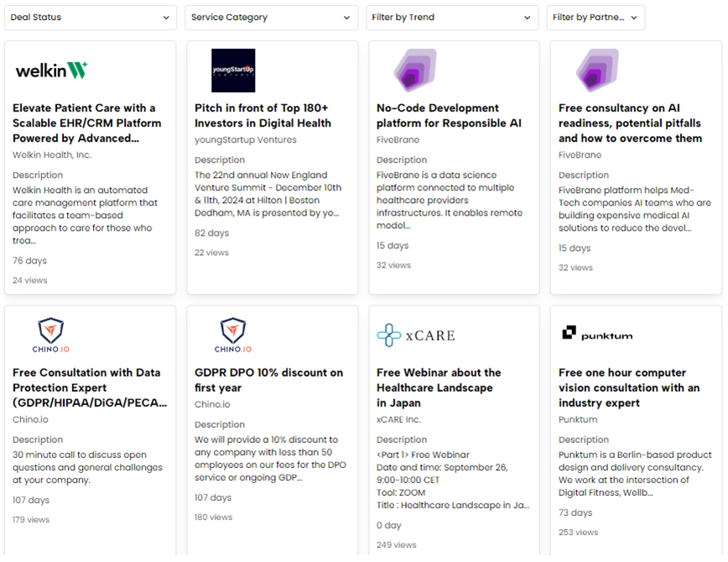Image resolution: width=728 pixels, height=562 pixels.
Task: Click the Welkin logo
Action: [52, 70]
